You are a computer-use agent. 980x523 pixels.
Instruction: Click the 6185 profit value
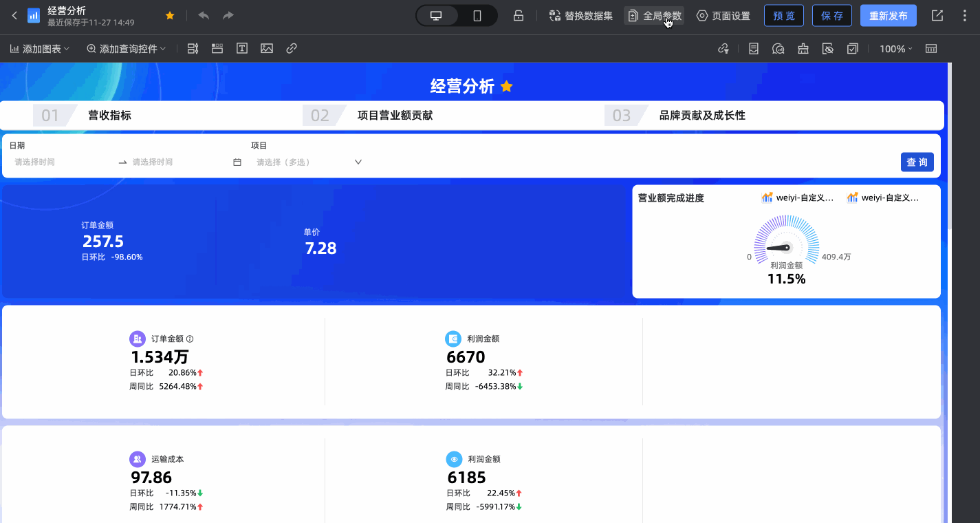pos(466,478)
